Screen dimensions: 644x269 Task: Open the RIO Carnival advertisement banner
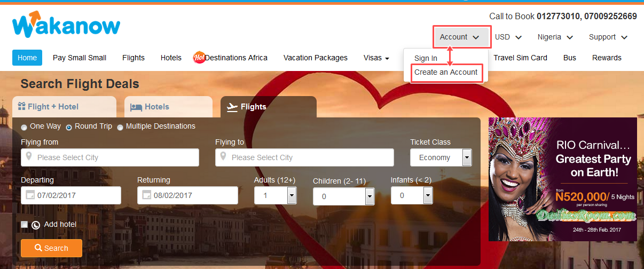click(x=563, y=179)
